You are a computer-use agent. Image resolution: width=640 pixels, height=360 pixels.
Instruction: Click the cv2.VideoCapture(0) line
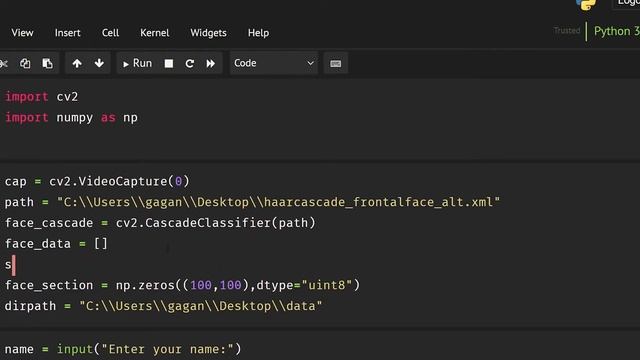click(97, 181)
